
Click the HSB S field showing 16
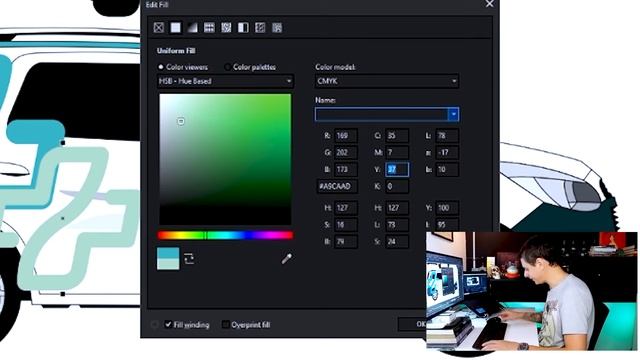pos(346,224)
